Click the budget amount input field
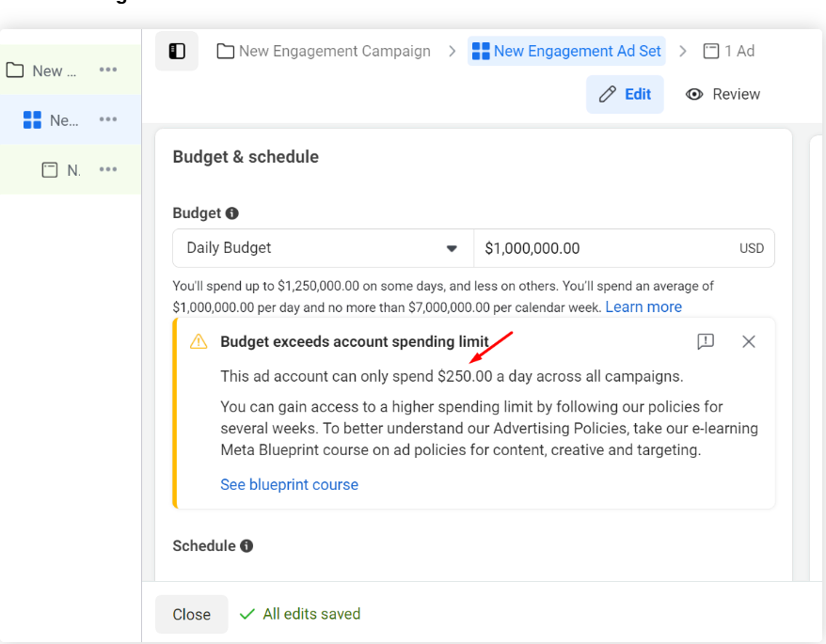Viewport: 826px width, 644px height. 607,248
